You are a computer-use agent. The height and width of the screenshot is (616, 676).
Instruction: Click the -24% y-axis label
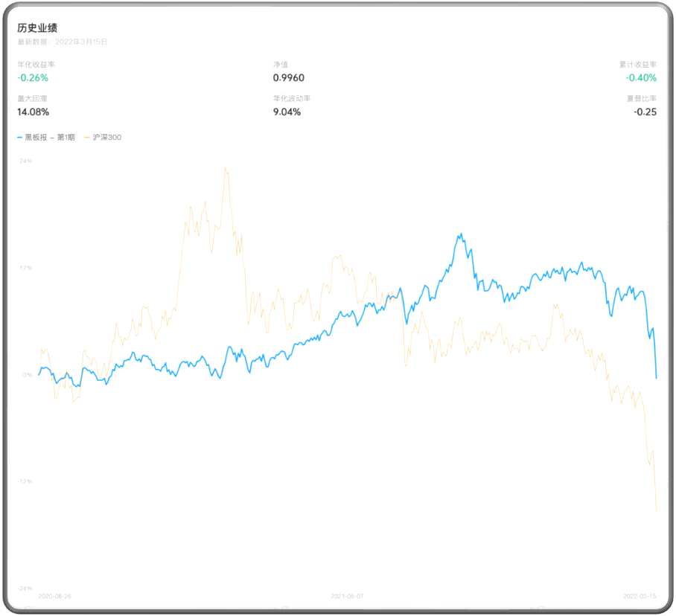pos(25,588)
